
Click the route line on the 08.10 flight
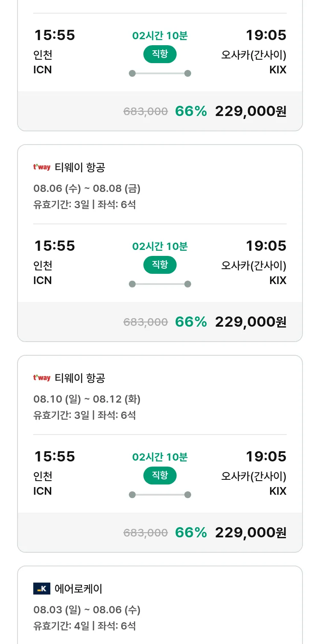pyautogui.click(x=160, y=495)
